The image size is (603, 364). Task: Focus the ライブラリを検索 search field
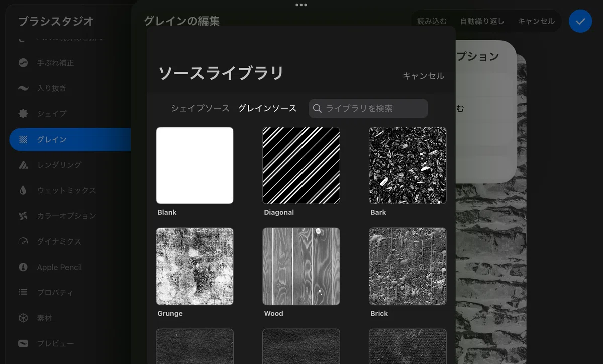pos(368,108)
